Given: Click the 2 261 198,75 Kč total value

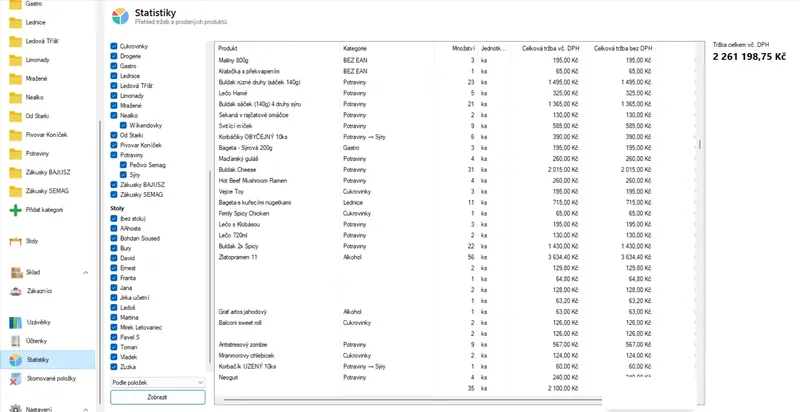Looking at the screenshot, I should coord(749,57).
